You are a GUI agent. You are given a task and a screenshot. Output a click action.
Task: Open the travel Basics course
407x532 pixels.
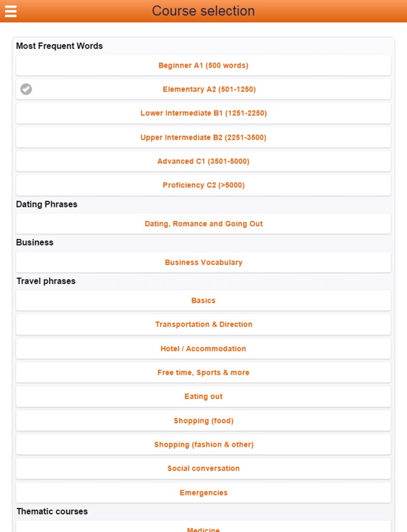pyautogui.click(x=203, y=300)
